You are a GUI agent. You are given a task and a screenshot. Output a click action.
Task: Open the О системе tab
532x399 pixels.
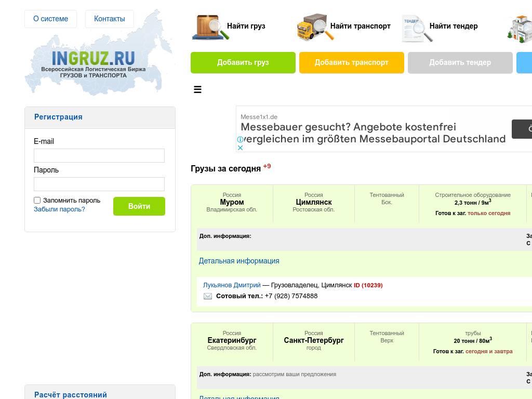click(50, 19)
